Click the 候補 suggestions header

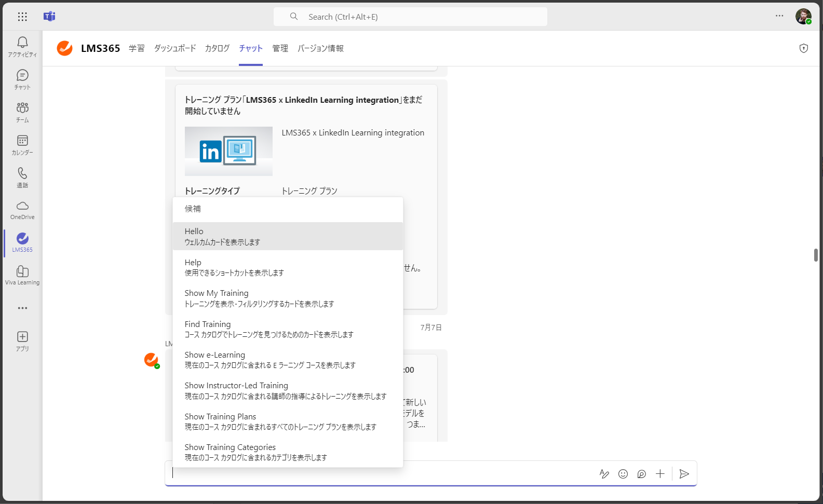tap(193, 209)
